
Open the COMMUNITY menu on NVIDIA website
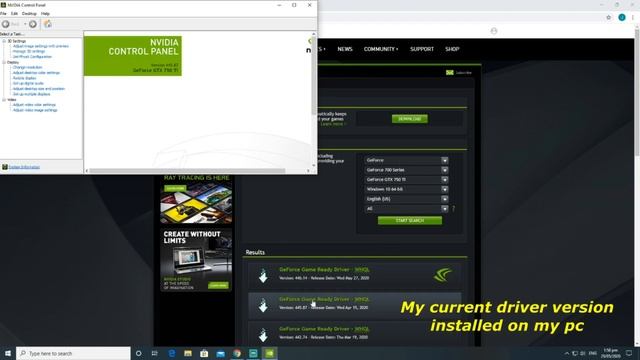point(381,49)
